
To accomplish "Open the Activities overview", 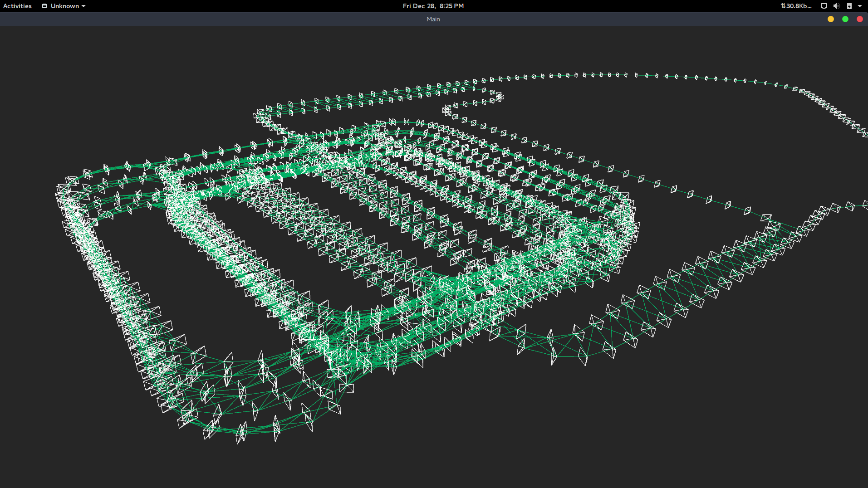I will 17,6.
